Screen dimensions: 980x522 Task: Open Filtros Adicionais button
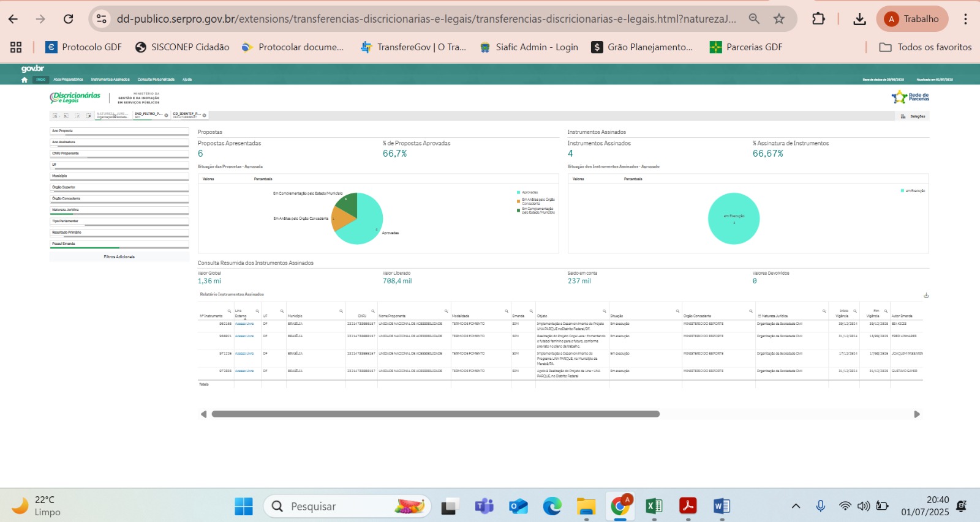tap(119, 257)
